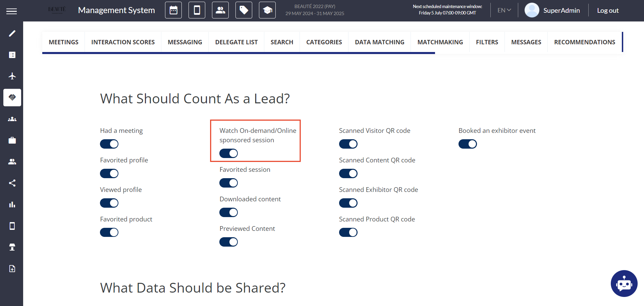Switch to the Meetings tab
Screen dimensions: 644x306
(64, 42)
